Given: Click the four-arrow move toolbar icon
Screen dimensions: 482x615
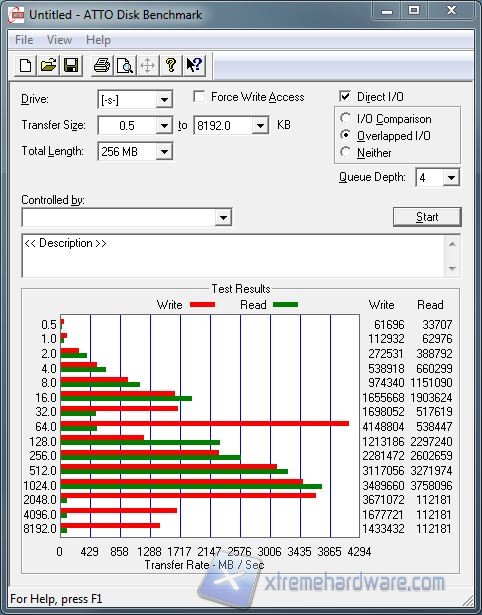Looking at the screenshot, I should [147, 65].
